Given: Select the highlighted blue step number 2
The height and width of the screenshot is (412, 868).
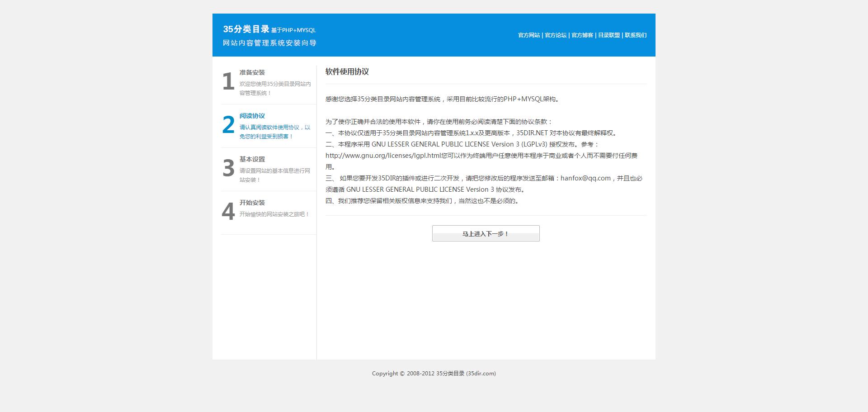Looking at the screenshot, I should pyautogui.click(x=228, y=125).
